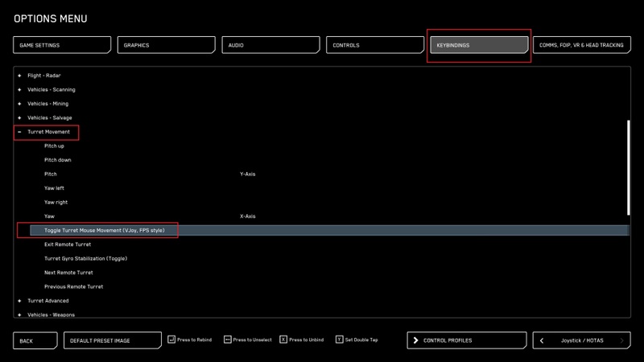Switch to next device with right arrow
Image resolution: width=644 pixels, height=362 pixels.
pyautogui.click(x=621, y=340)
